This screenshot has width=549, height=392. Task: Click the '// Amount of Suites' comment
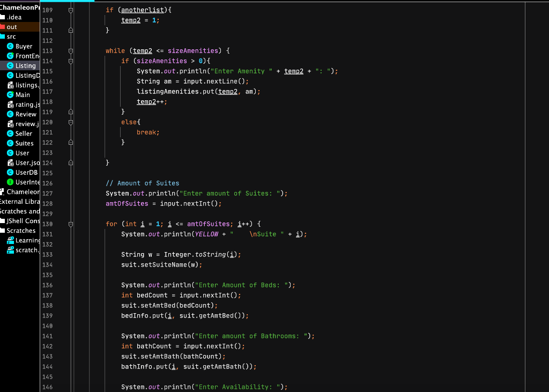tap(143, 183)
